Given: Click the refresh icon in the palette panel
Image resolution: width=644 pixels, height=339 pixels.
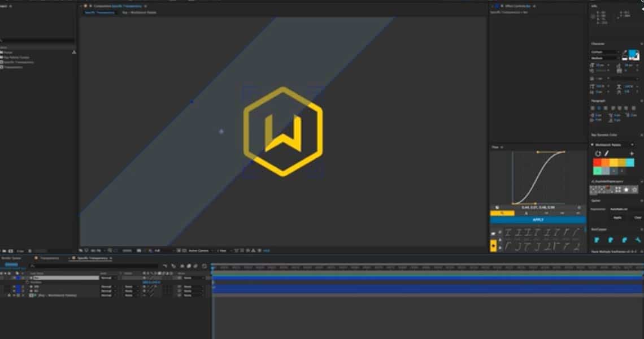Looking at the screenshot, I should 598,154.
